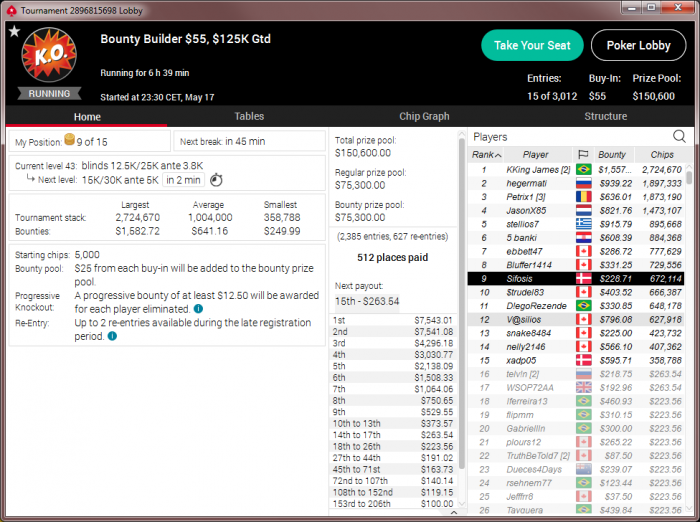Select eliminated player lferreira13 row
This screenshot has height=522, width=700.
pos(575,401)
